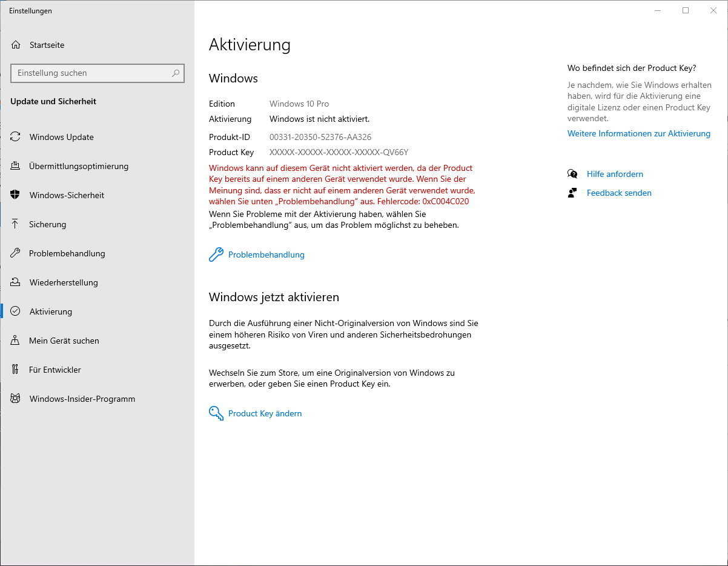Click the Product Key ending QV66Y
Image resolution: width=728 pixels, height=566 pixels.
[339, 153]
